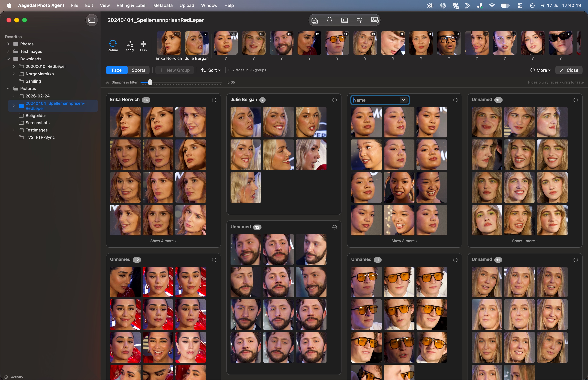Open options for blonde Unnamed 11 group
The height and width of the screenshot is (380, 588).
(575, 260)
